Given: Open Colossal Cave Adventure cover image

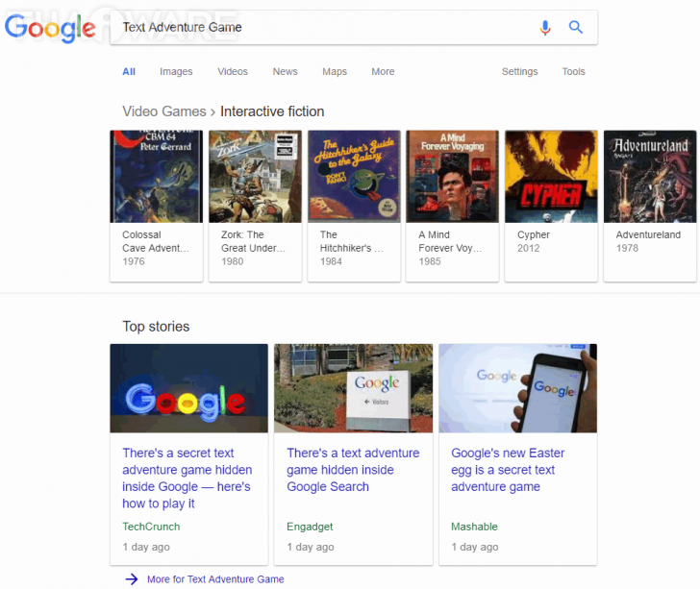Looking at the screenshot, I should pyautogui.click(x=156, y=176).
